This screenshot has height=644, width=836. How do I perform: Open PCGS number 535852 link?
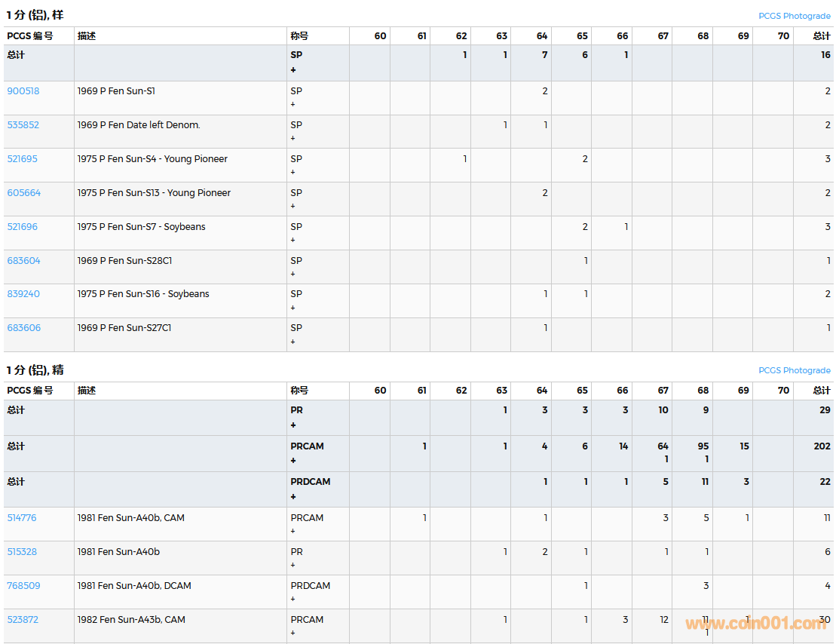[x=23, y=125]
